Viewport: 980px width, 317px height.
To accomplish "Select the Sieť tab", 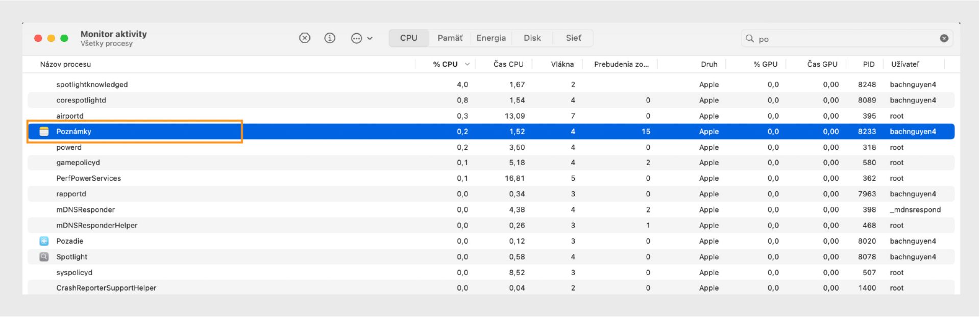I will click(x=573, y=38).
